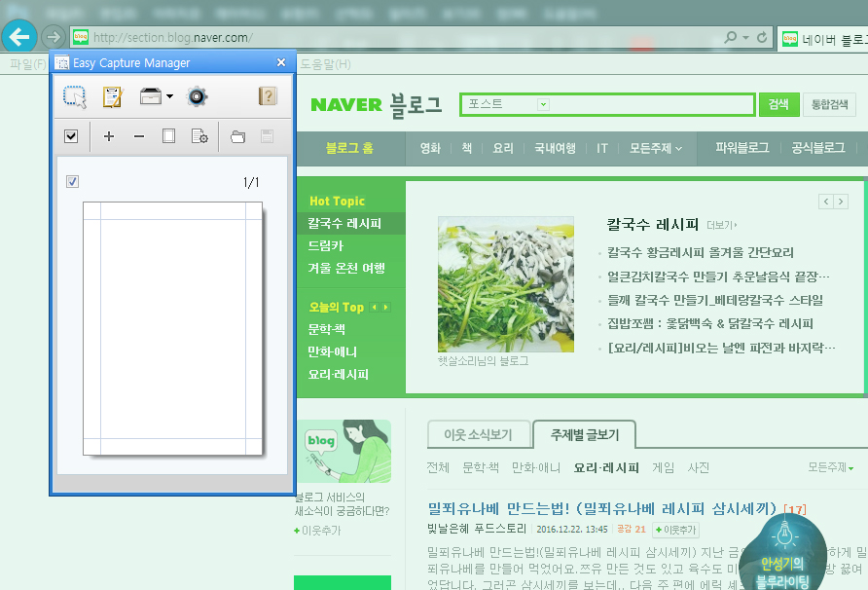Open the page setup icon
Viewport: 868px width, 590px height.
(x=199, y=136)
